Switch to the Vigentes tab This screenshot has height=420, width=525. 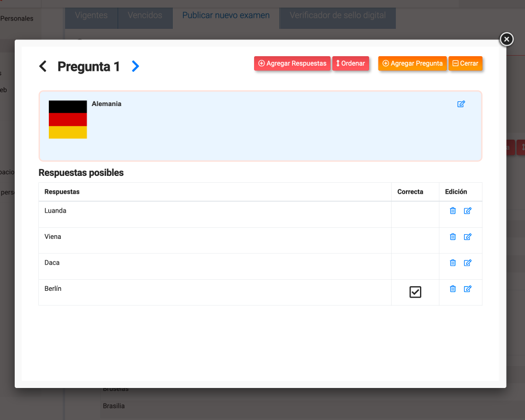tap(91, 15)
